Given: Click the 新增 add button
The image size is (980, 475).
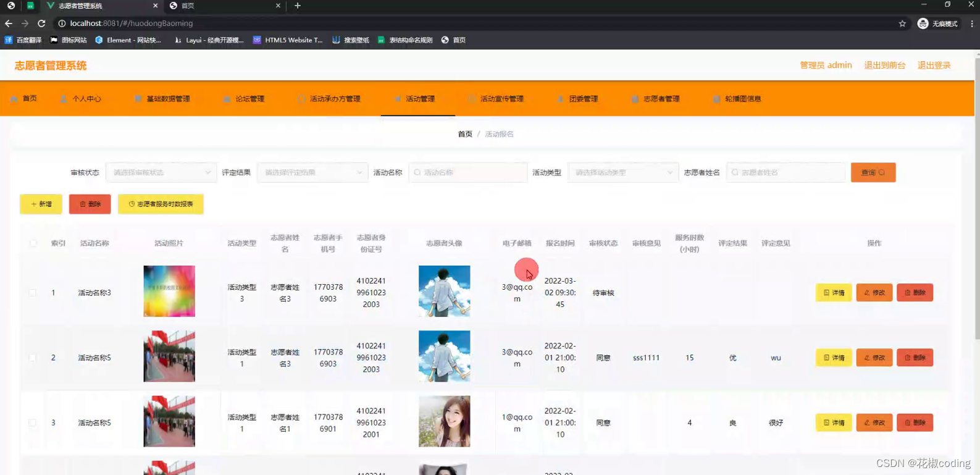Looking at the screenshot, I should (41, 204).
